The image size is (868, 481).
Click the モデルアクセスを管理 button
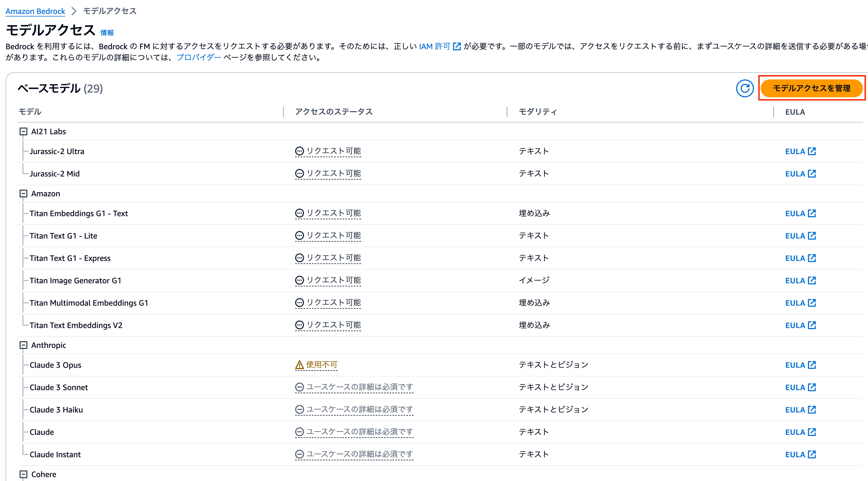point(811,88)
